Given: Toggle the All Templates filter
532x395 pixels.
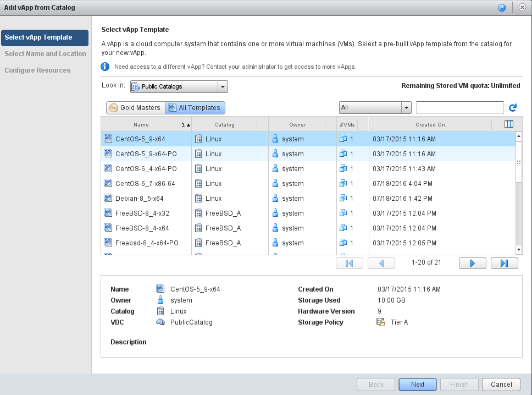Looking at the screenshot, I should (195, 108).
